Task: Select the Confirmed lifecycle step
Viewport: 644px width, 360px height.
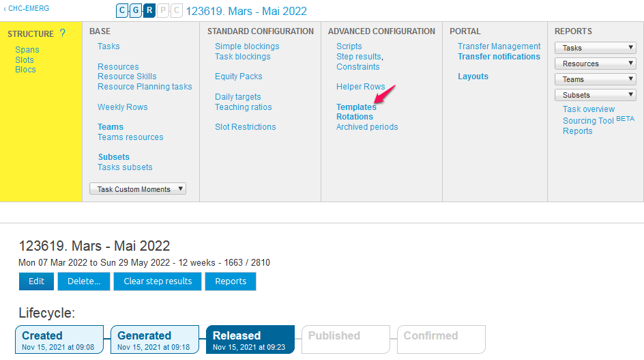Action: [441, 340]
